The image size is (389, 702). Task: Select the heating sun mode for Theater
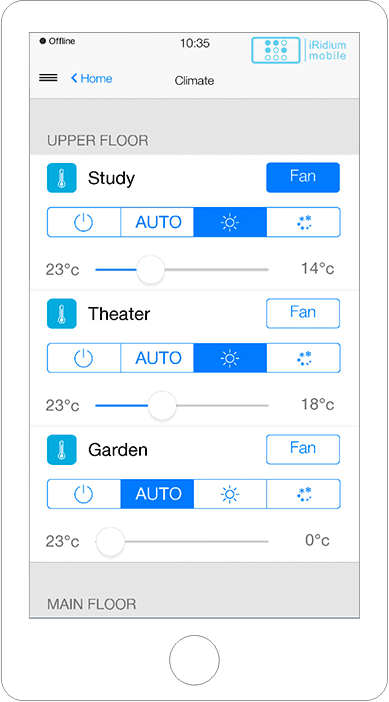(x=230, y=358)
